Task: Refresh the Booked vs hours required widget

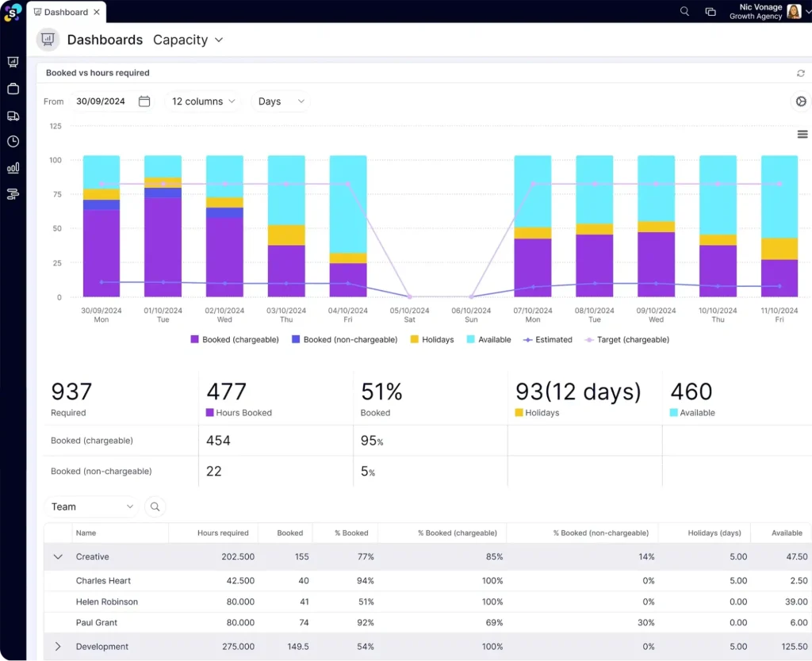Action: tap(801, 73)
